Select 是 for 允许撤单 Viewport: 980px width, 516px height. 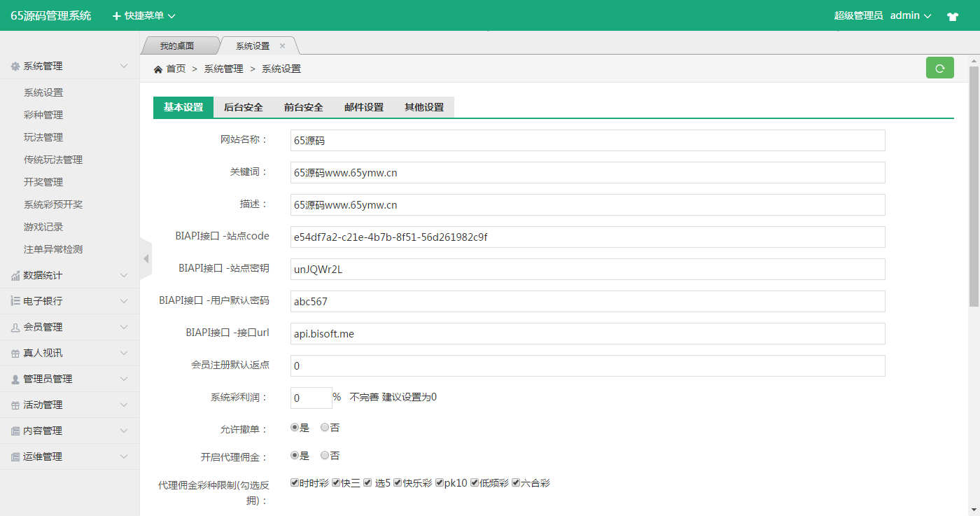(295, 427)
